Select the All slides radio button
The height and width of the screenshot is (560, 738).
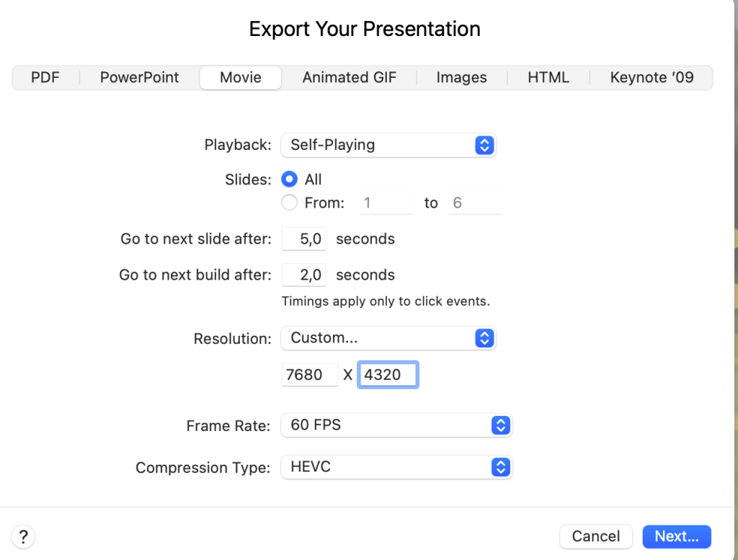tap(289, 179)
